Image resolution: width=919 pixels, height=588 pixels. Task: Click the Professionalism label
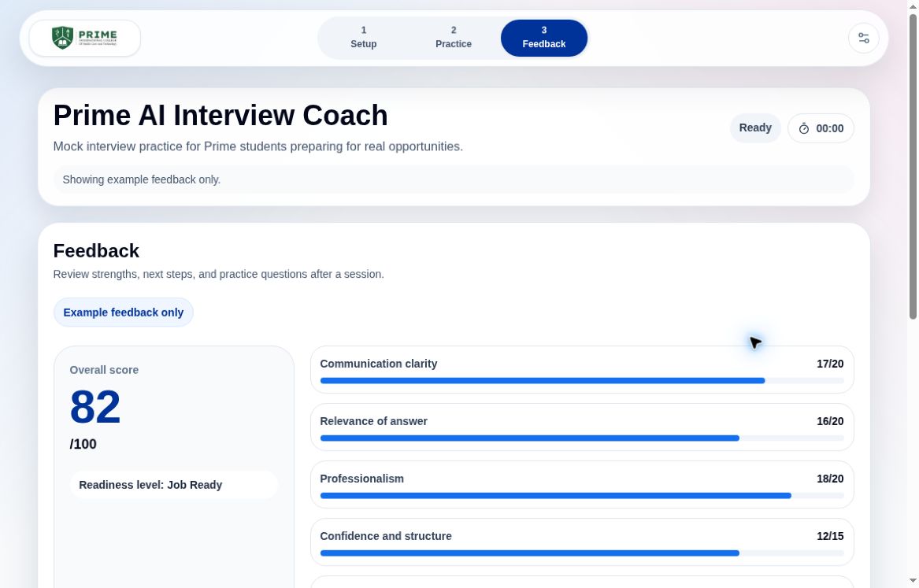click(x=361, y=479)
